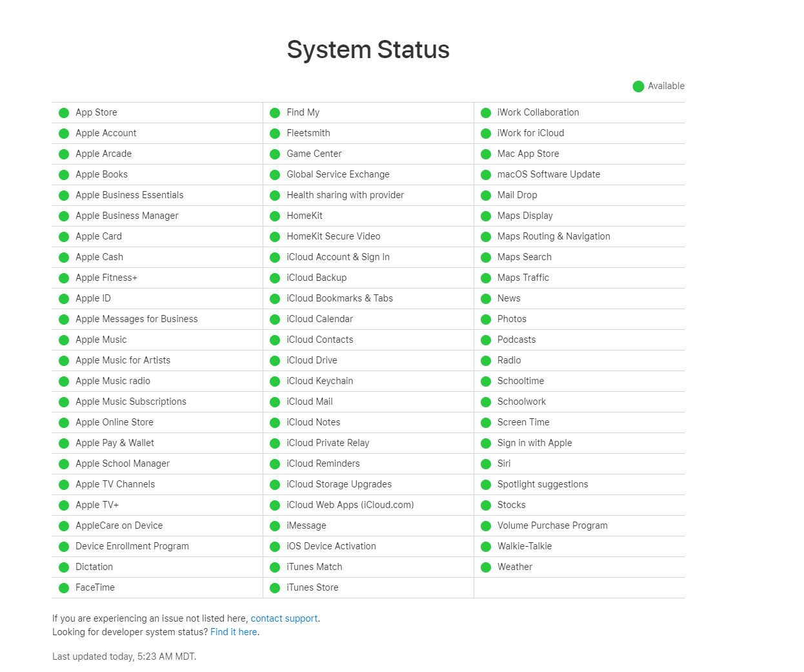
Task: Click the status indicator next to Siri
Action: pyautogui.click(x=486, y=464)
